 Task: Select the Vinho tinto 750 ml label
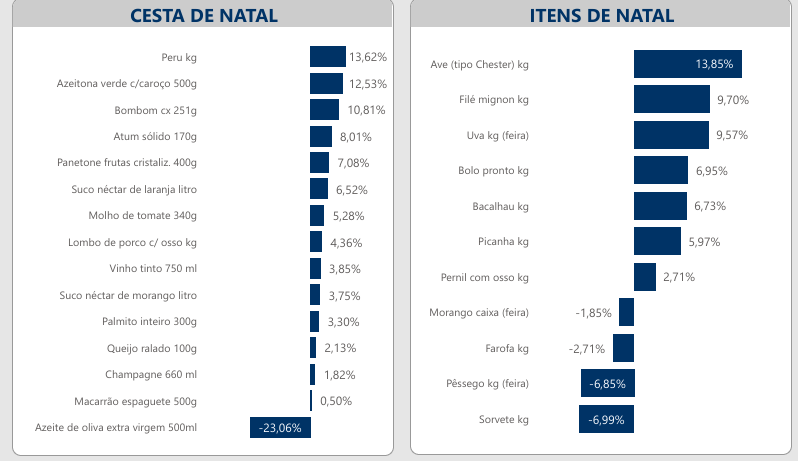click(x=153, y=269)
